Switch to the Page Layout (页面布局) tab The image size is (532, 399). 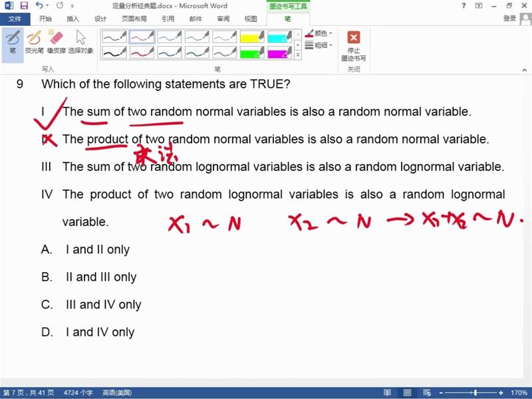134,19
